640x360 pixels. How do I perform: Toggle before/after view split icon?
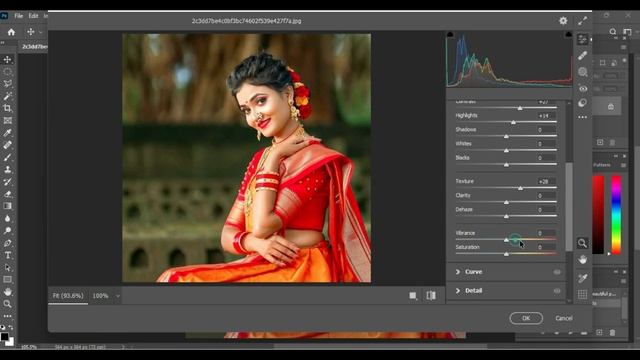point(431,296)
